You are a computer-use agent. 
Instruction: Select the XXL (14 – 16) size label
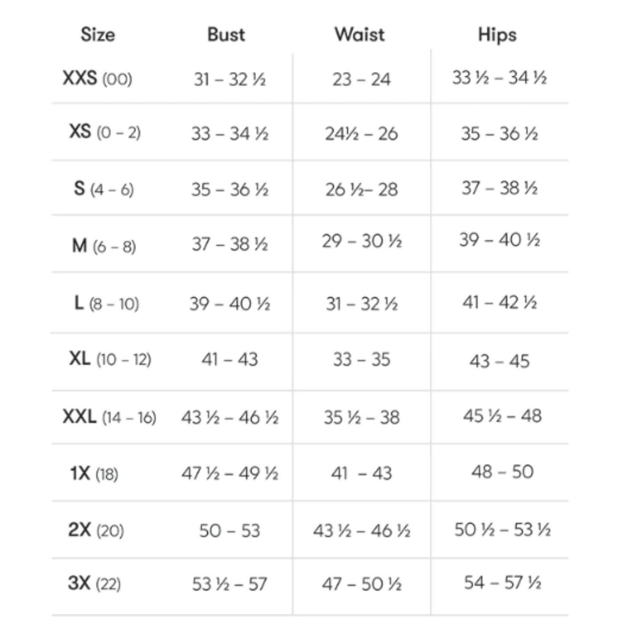110,417
